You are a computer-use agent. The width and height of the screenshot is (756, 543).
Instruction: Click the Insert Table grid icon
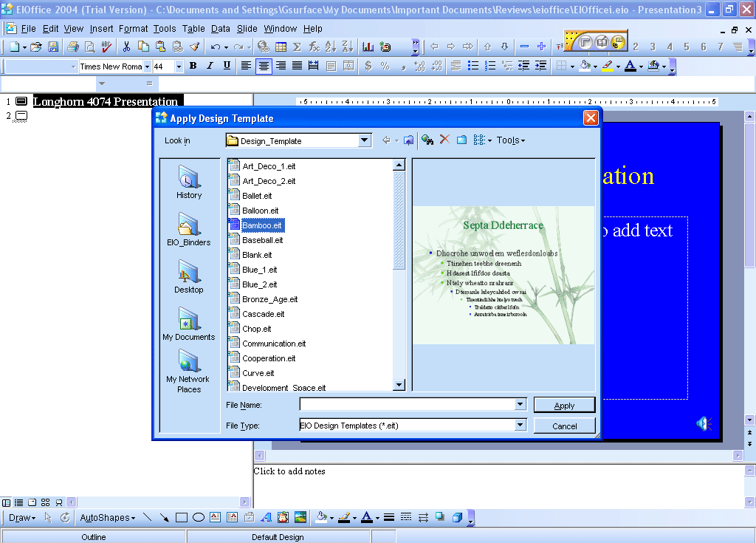(x=281, y=47)
